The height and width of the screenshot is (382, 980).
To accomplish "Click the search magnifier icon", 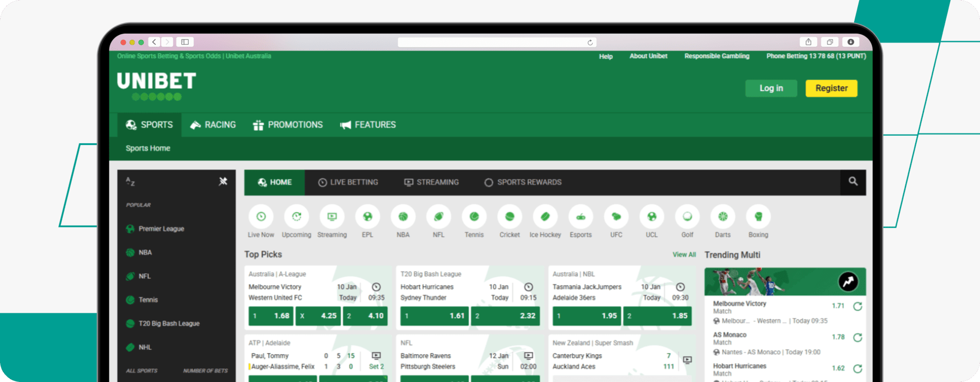I will tap(853, 181).
